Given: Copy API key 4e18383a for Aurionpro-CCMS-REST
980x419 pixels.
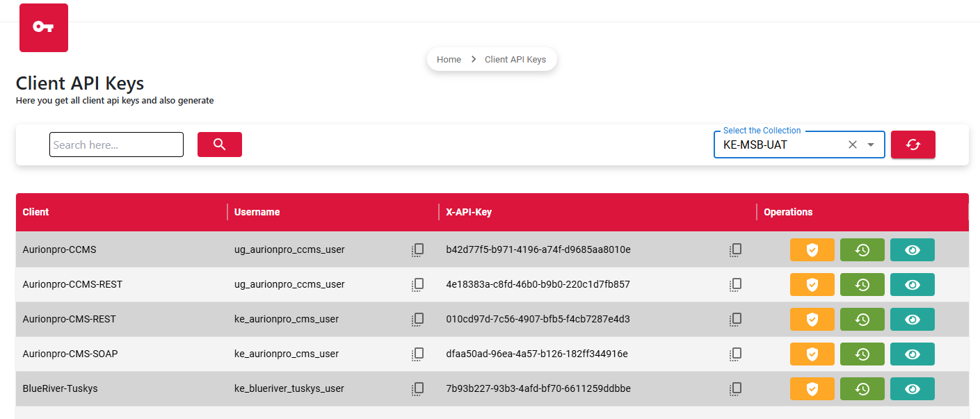Looking at the screenshot, I should click(736, 284).
